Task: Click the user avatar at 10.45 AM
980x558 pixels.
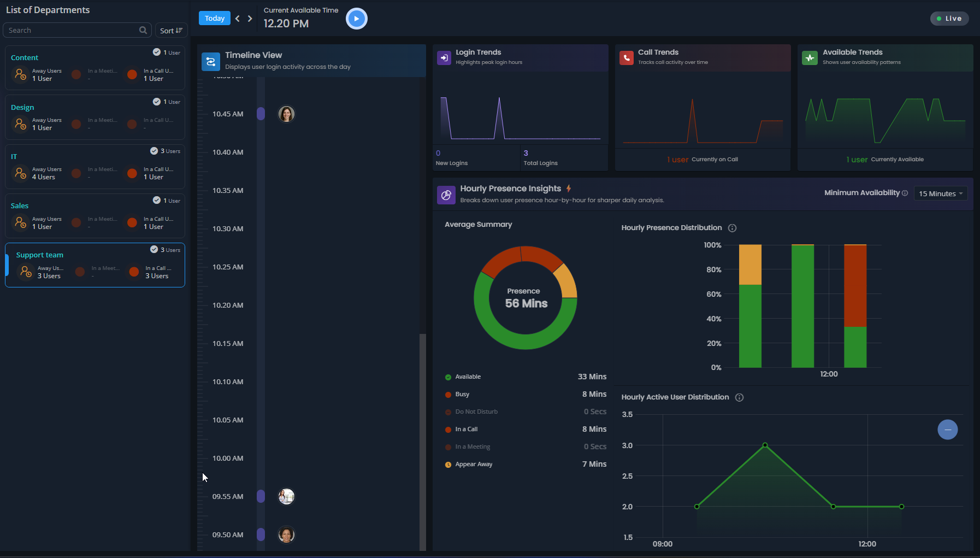Action: tap(286, 114)
